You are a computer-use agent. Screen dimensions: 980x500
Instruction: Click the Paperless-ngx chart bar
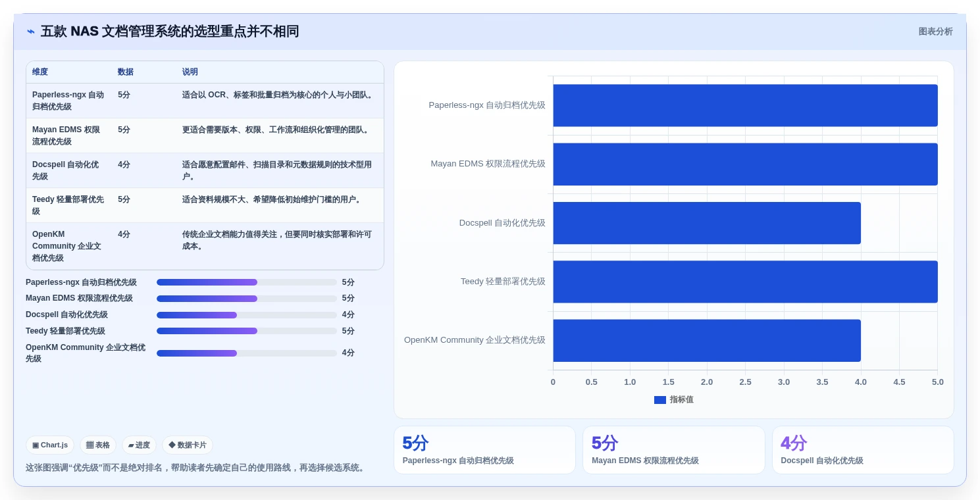tap(745, 105)
